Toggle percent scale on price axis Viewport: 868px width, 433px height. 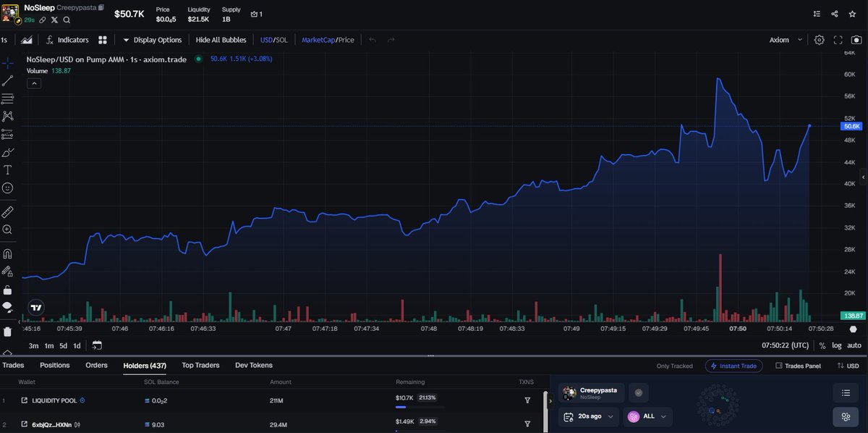[x=822, y=345]
